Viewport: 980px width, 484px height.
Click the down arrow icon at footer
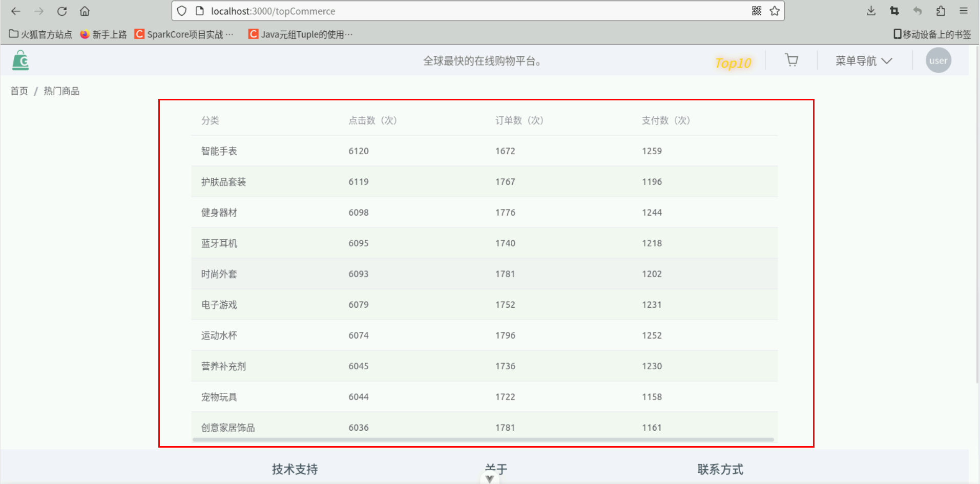490,479
